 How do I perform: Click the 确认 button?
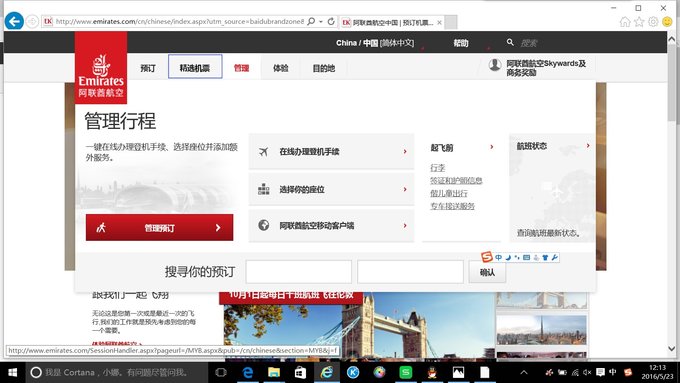pos(487,272)
